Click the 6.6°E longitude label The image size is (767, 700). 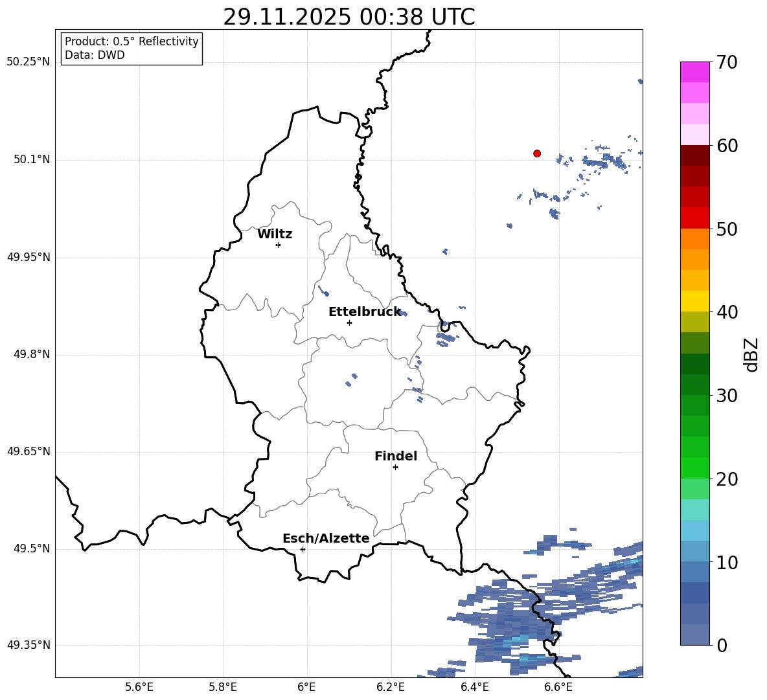pyautogui.click(x=558, y=687)
